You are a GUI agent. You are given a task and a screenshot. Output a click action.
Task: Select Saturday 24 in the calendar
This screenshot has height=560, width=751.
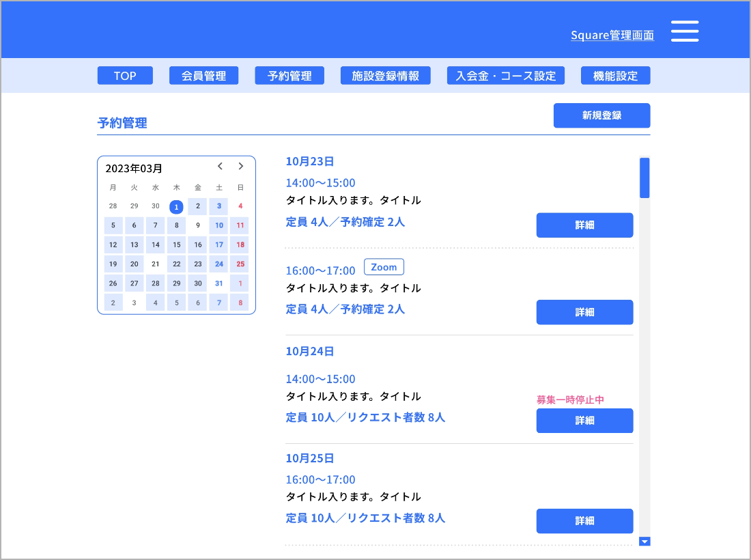point(218,264)
